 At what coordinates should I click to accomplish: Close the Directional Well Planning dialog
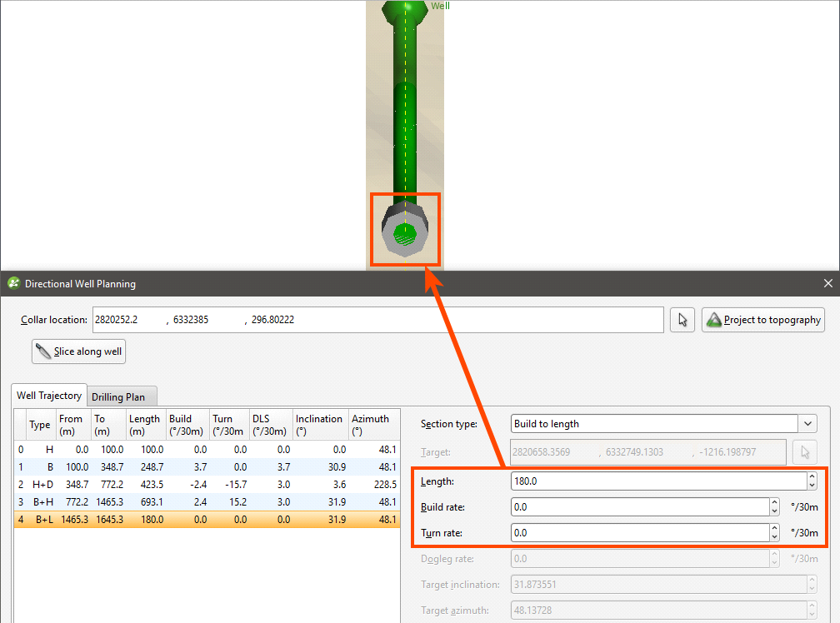click(x=827, y=284)
